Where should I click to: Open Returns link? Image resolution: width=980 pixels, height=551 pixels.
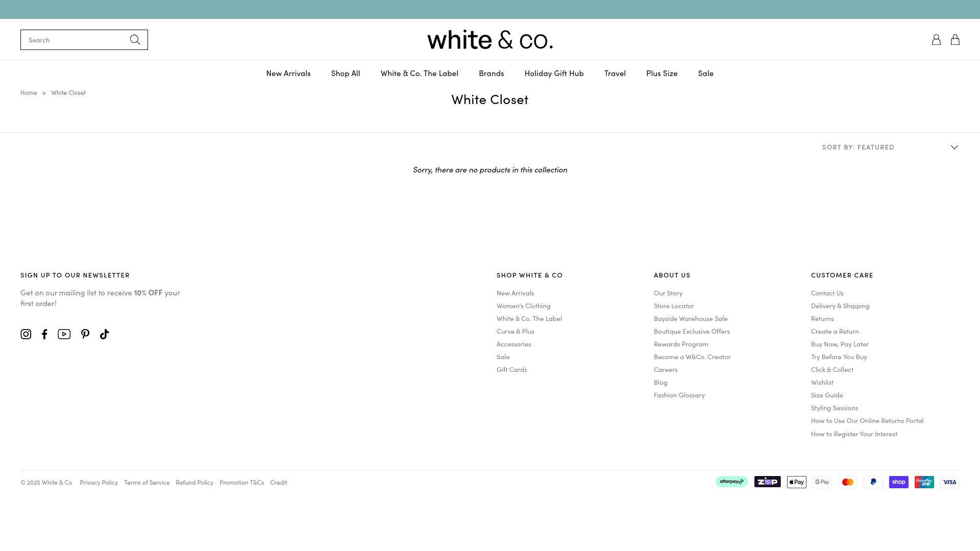822,318
